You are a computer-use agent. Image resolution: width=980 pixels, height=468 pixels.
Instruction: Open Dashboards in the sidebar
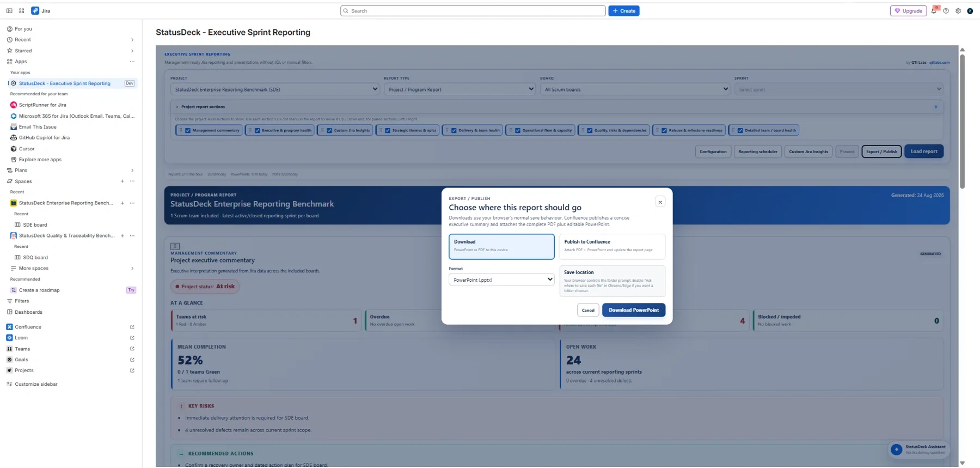[x=28, y=312]
